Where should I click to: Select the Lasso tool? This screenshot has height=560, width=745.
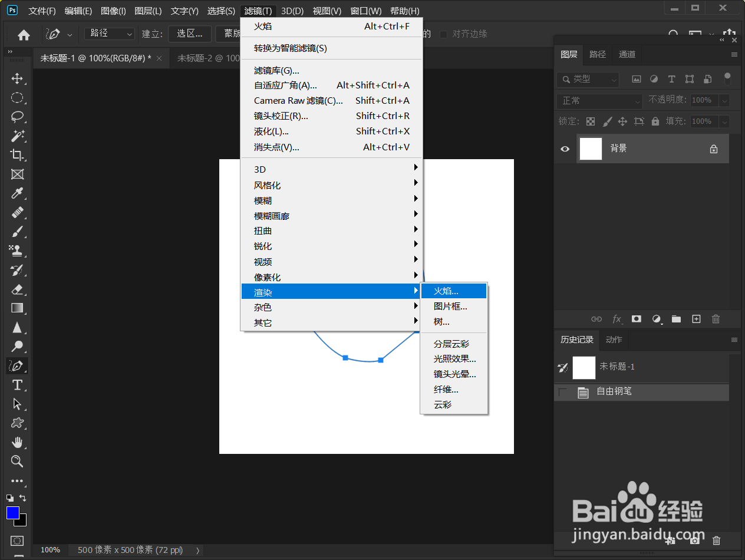17,117
